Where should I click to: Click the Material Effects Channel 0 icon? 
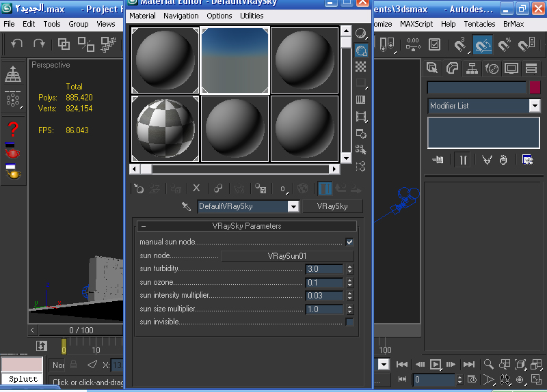(284, 189)
